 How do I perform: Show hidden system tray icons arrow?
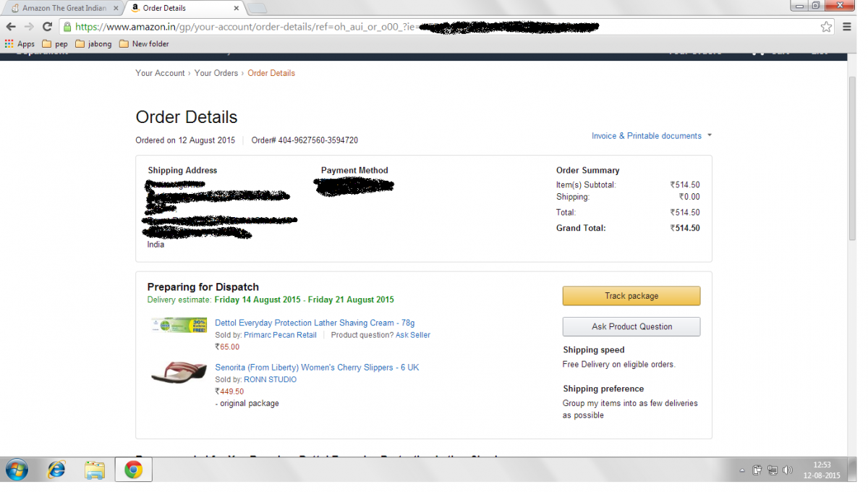[742, 471]
